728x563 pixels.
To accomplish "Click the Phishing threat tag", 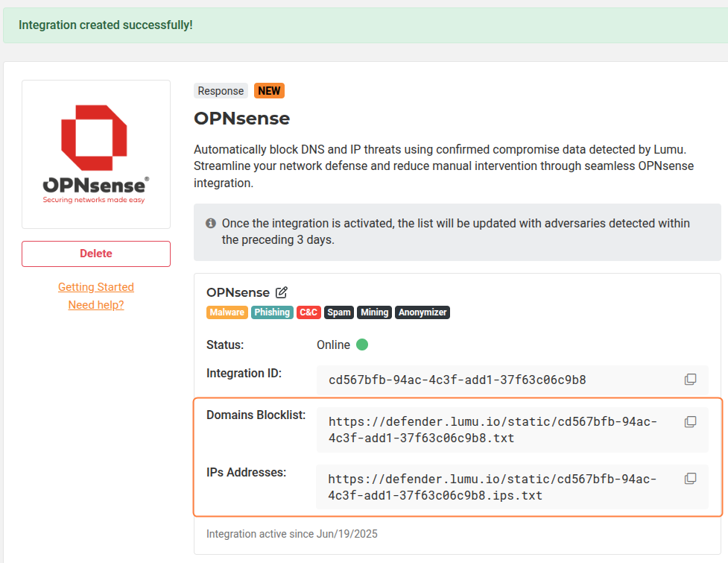I will click(x=272, y=312).
